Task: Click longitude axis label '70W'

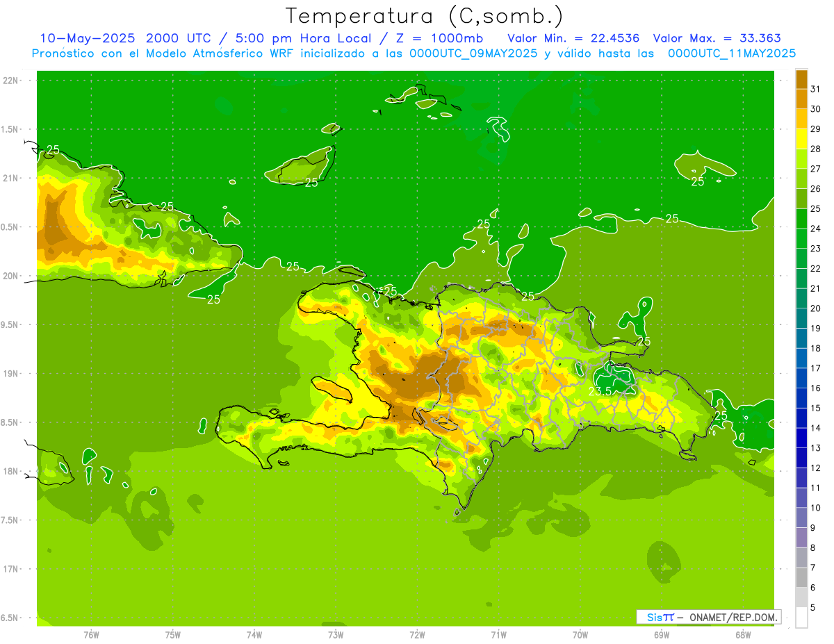Action: [x=580, y=635]
